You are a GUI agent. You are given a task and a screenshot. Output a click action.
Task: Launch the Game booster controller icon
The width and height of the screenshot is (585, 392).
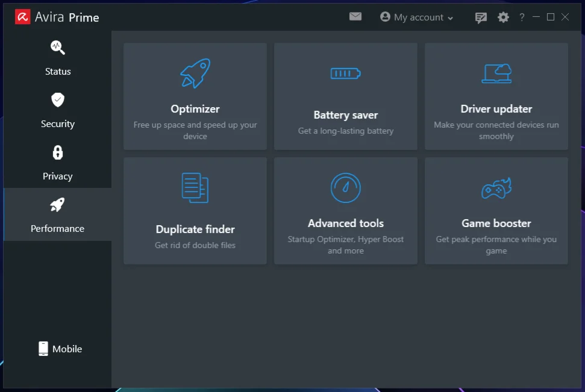(x=496, y=188)
